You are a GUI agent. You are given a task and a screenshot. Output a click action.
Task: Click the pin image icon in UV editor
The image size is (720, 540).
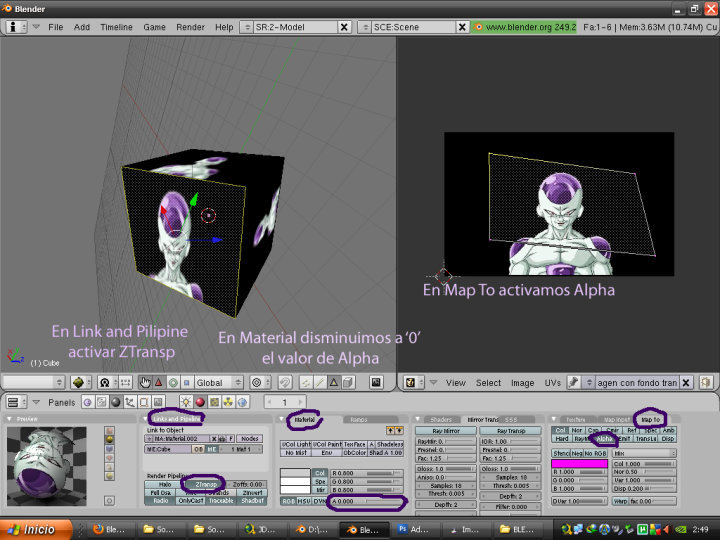click(x=574, y=382)
